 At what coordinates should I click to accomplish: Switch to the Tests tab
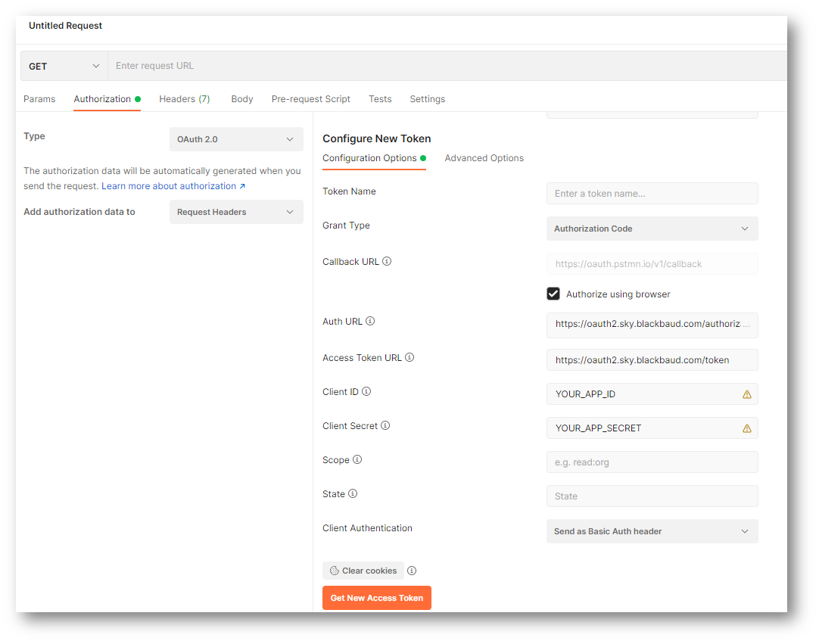380,98
